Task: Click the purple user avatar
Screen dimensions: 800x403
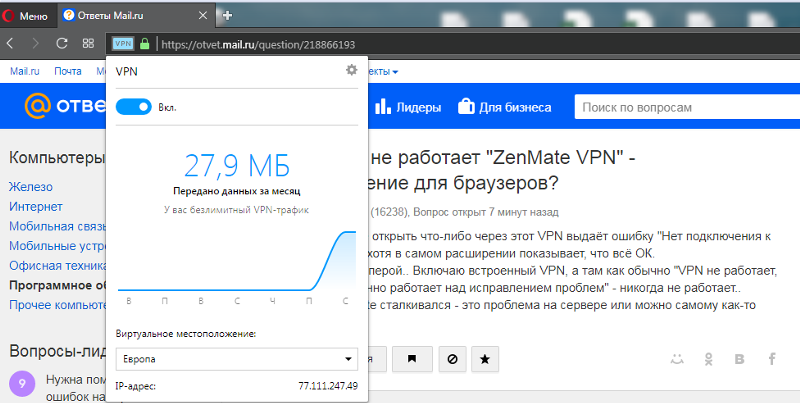Action: tap(22, 384)
